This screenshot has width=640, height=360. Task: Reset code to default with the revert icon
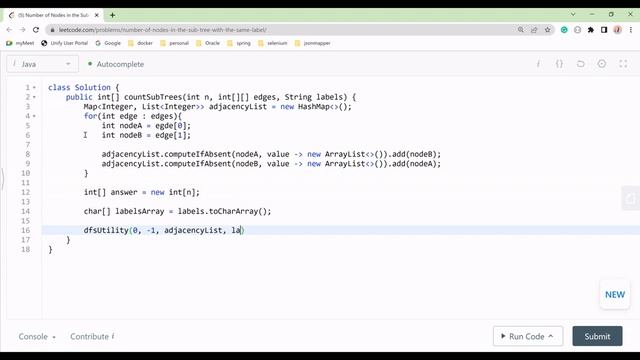[x=580, y=64]
